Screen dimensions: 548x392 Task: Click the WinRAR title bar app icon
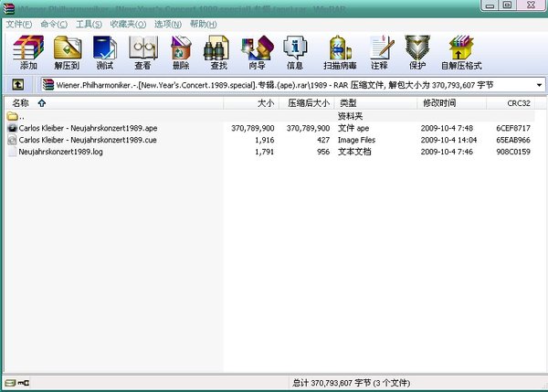(x=8, y=8)
